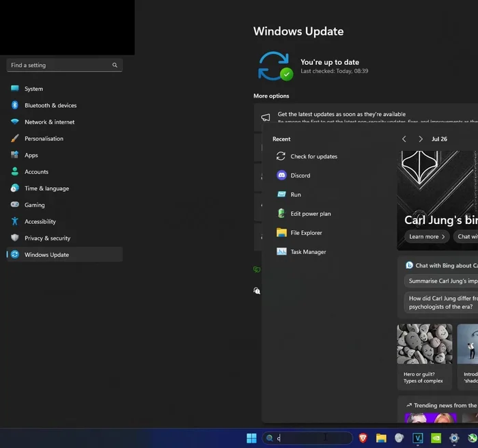The width and height of the screenshot is (478, 448).
Task: Click the taskbar search box
Action: pos(307,438)
